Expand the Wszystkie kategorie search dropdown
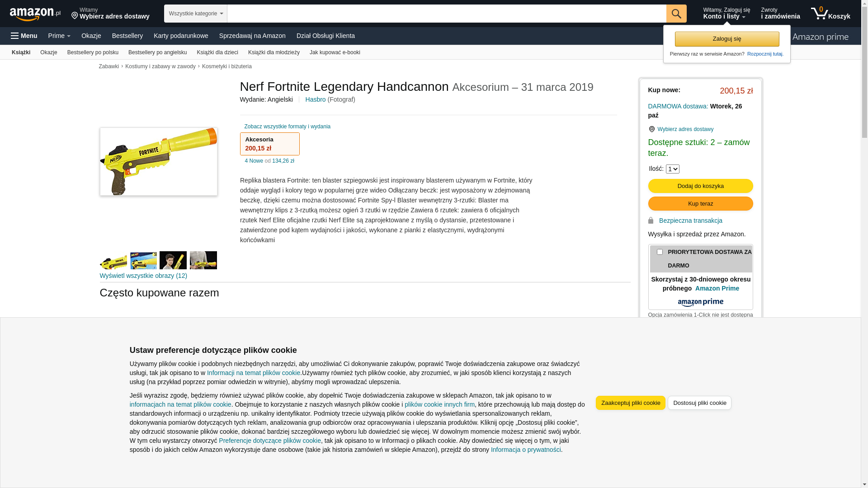 pyautogui.click(x=196, y=14)
